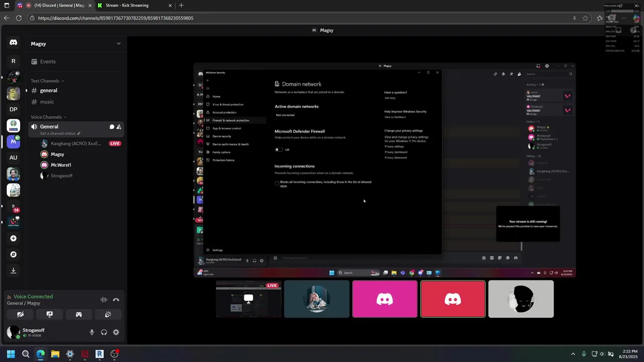
Task: Open Windows taskbar search
Action: [x=26, y=354]
